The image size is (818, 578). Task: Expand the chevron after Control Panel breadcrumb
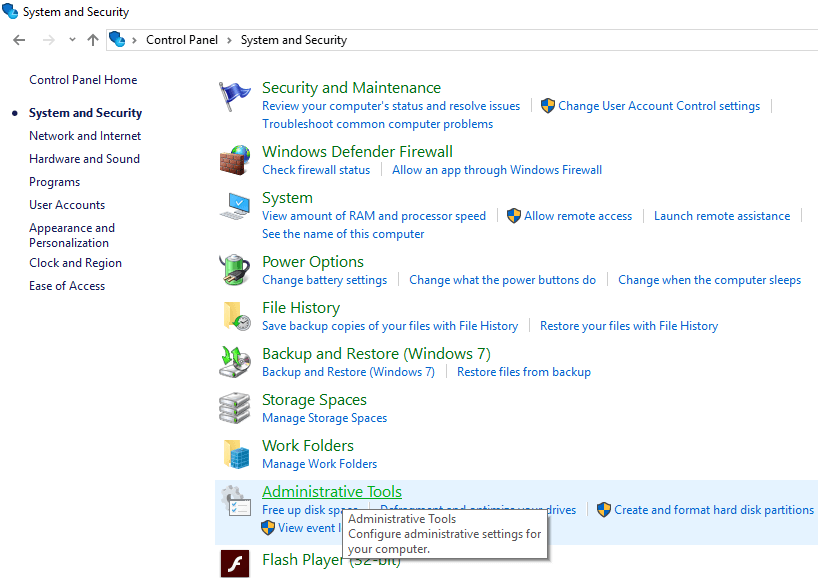click(x=230, y=40)
